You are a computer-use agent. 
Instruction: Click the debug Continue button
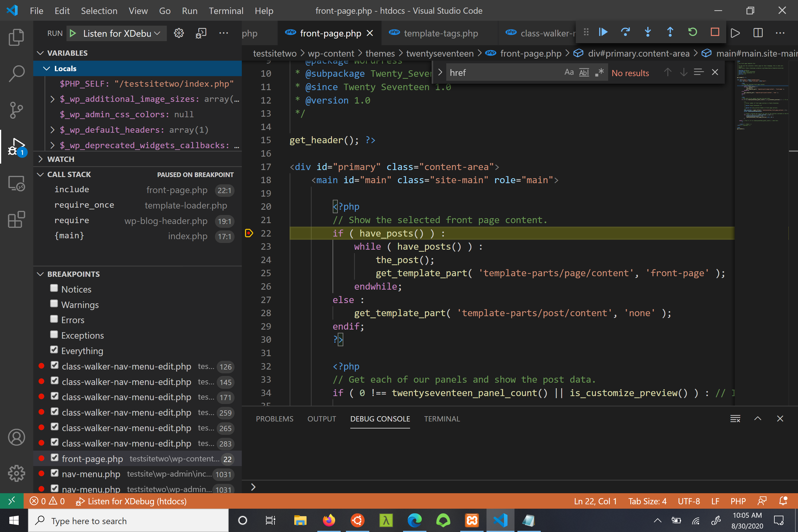coord(603,32)
